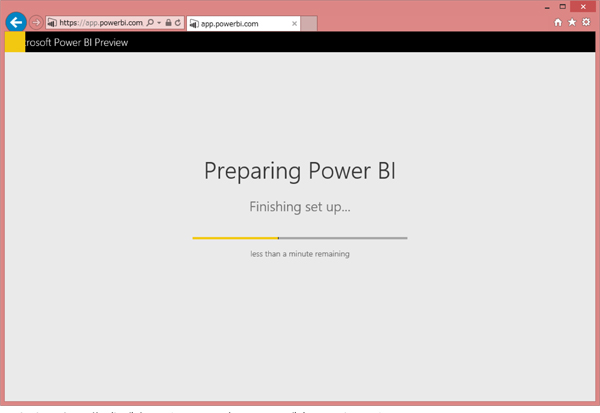Open Favorites star icon
Image resolution: width=600 pixels, height=413 pixels.
572,23
